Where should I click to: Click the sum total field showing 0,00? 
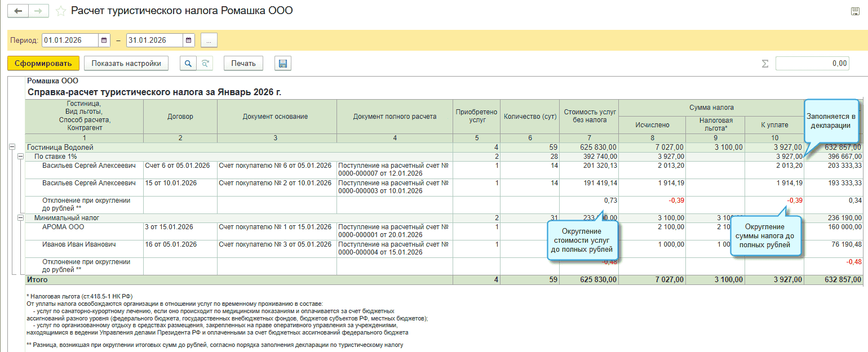pyautogui.click(x=812, y=64)
